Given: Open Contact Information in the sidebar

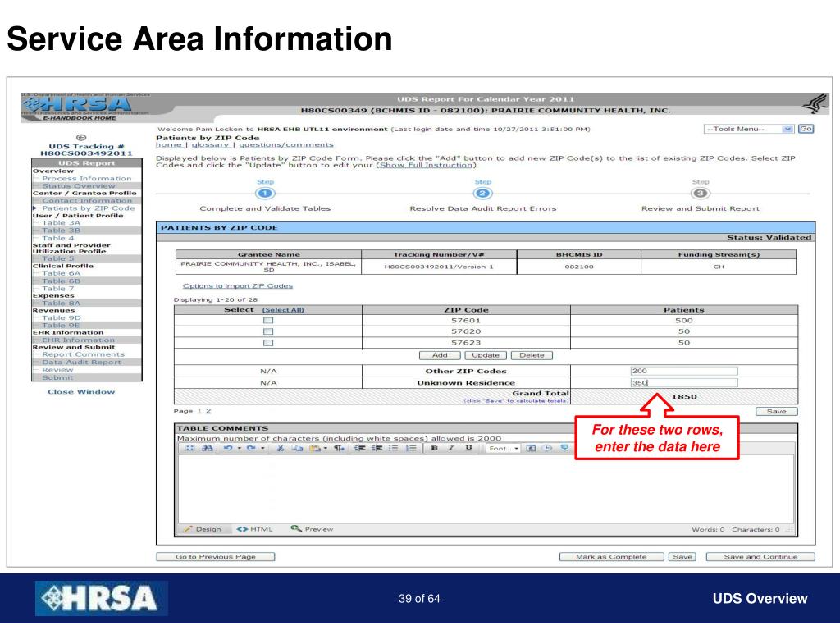Looking at the screenshot, I should pyautogui.click(x=87, y=200).
